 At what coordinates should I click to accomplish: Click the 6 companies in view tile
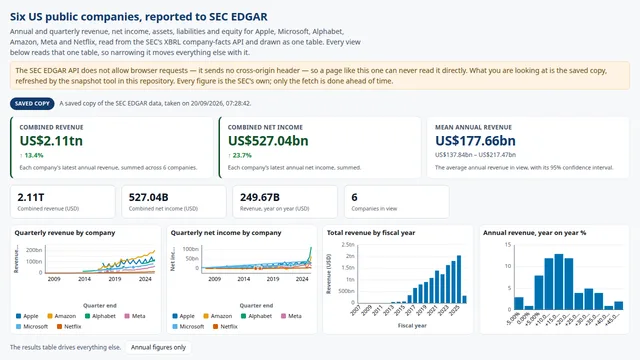tap(397, 202)
